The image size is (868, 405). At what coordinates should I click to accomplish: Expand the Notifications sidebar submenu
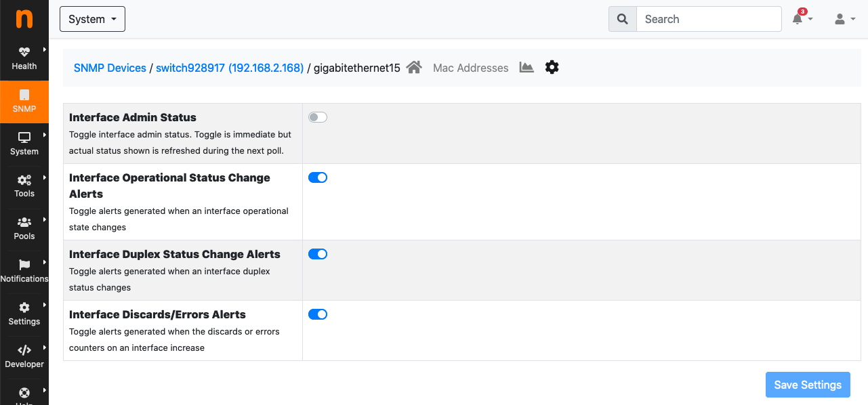[24, 272]
